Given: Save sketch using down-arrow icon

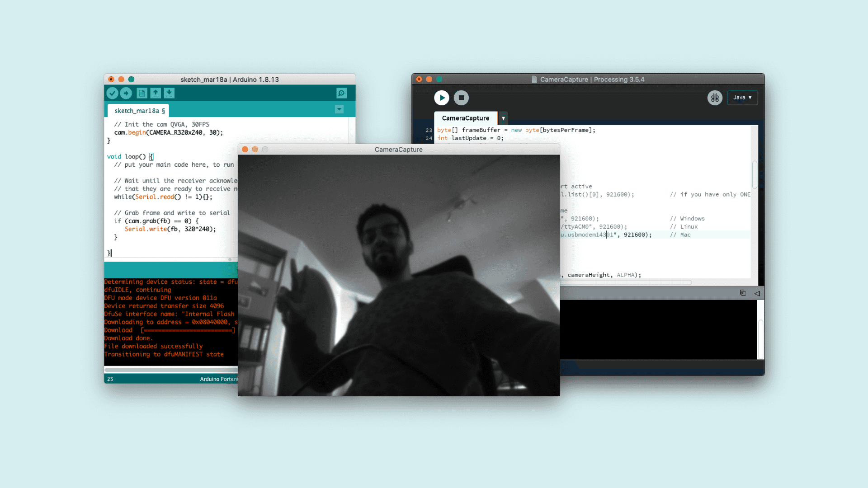Looking at the screenshot, I should coord(169,93).
